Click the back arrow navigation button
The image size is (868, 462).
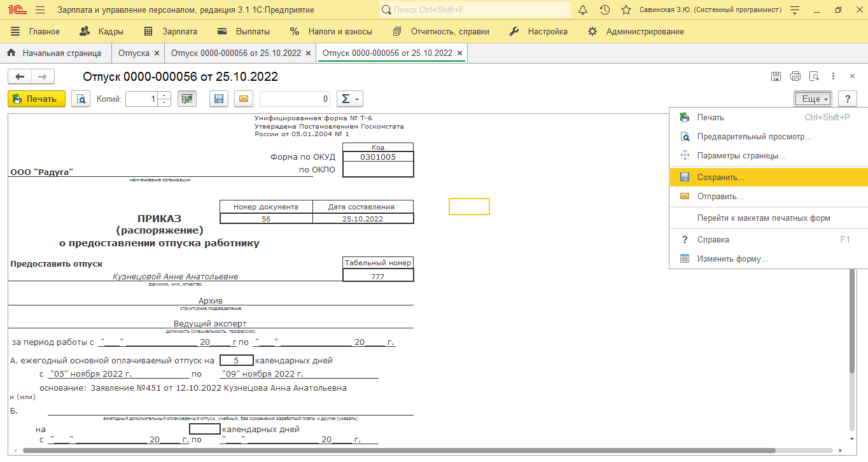pos(20,76)
